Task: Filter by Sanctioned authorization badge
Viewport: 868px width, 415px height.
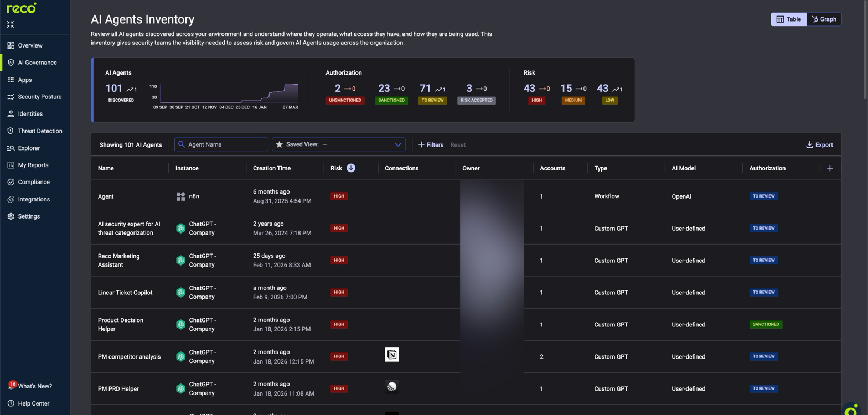Action: (391, 100)
